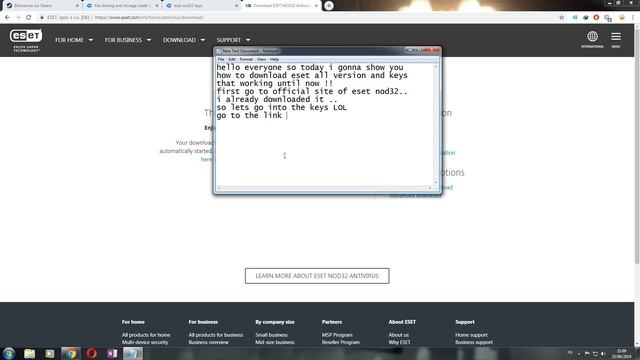Open the media player taskbar icon
640x360 pixels.
[x=50, y=353]
